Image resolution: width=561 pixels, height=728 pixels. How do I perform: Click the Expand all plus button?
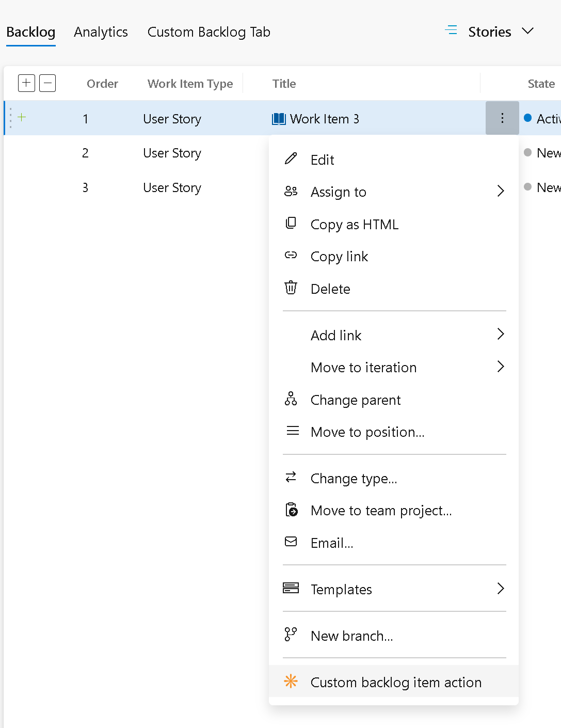coord(26,83)
